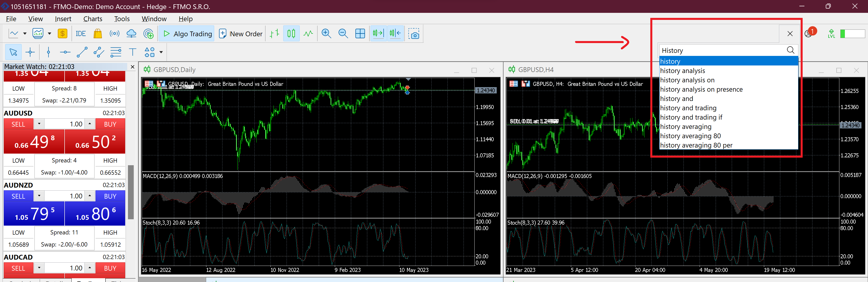
Task: Pick the crosshair cursor tool
Action: point(30,52)
